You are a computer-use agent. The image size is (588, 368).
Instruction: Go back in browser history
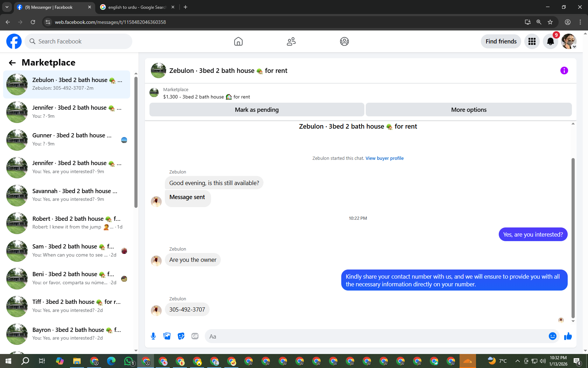tap(8, 22)
